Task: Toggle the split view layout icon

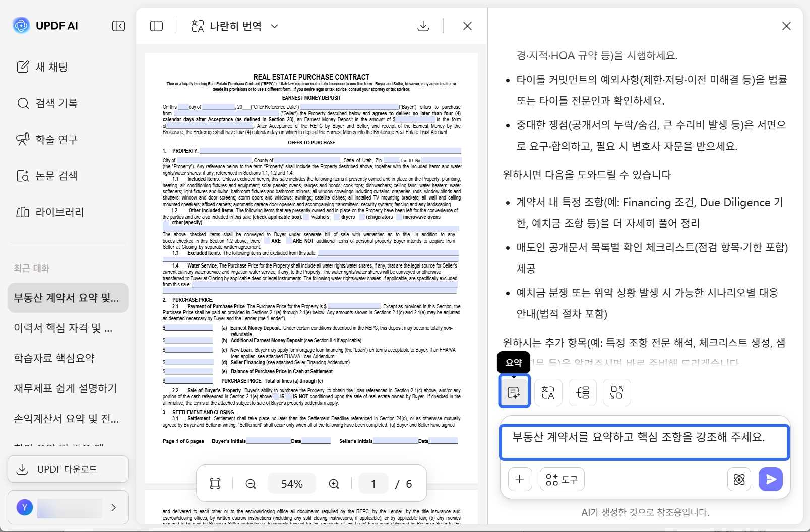Action: click(x=156, y=26)
